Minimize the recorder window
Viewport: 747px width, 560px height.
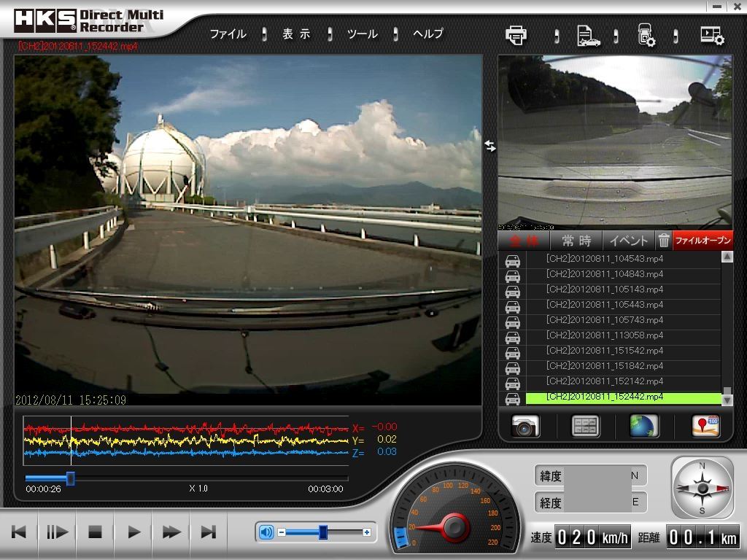pos(717,6)
